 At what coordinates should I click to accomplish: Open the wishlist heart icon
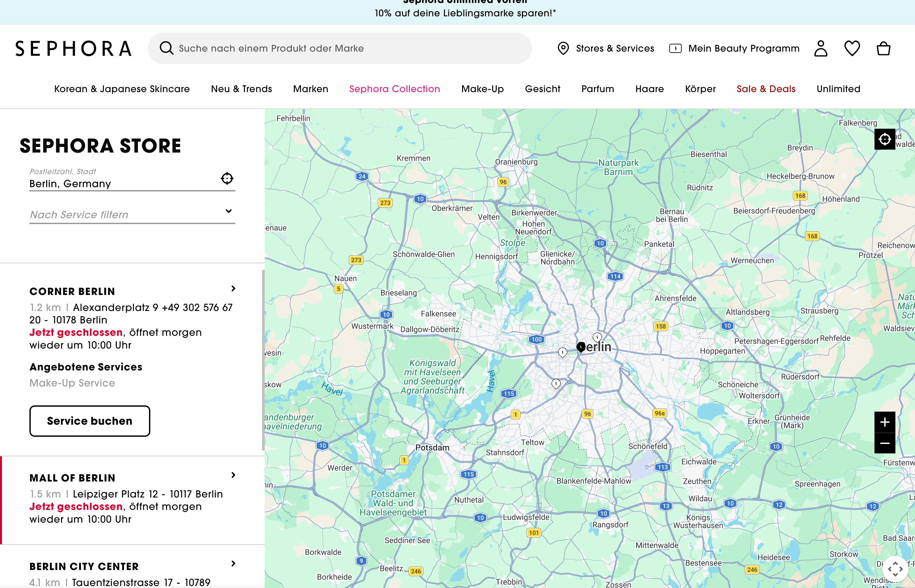852,48
